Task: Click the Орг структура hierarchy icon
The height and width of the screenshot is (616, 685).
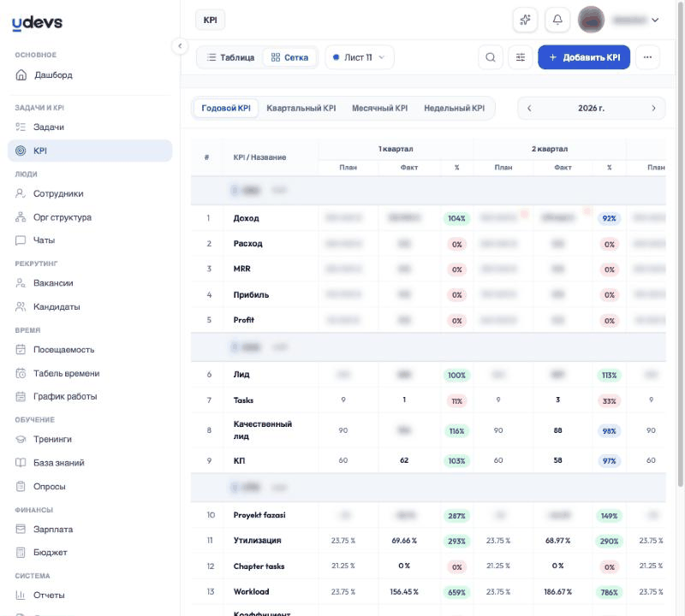Action: coord(21,217)
